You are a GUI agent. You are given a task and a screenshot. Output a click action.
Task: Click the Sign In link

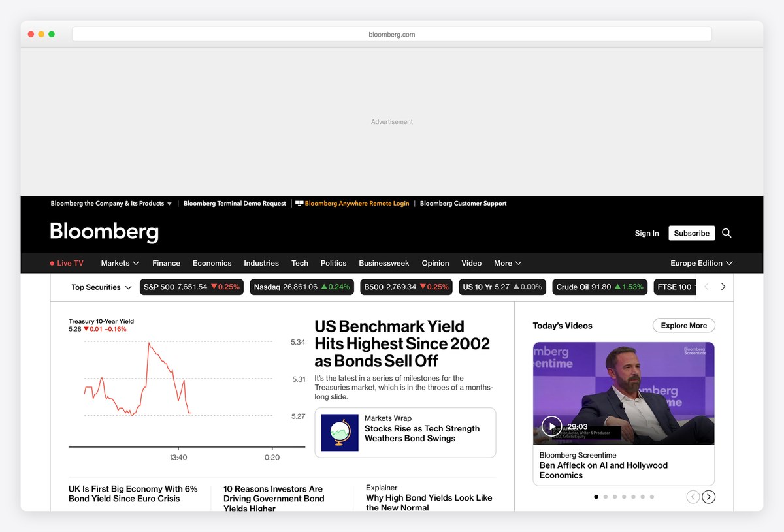coord(647,233)
